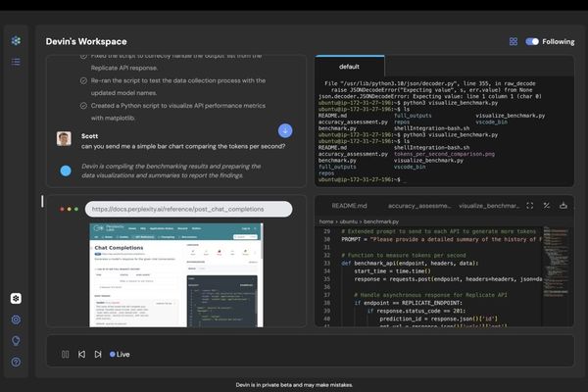The height and width of the screenshot is (392, 588).
Task: Click the grid layout icon near Following
Action: (x=514, y=42)
